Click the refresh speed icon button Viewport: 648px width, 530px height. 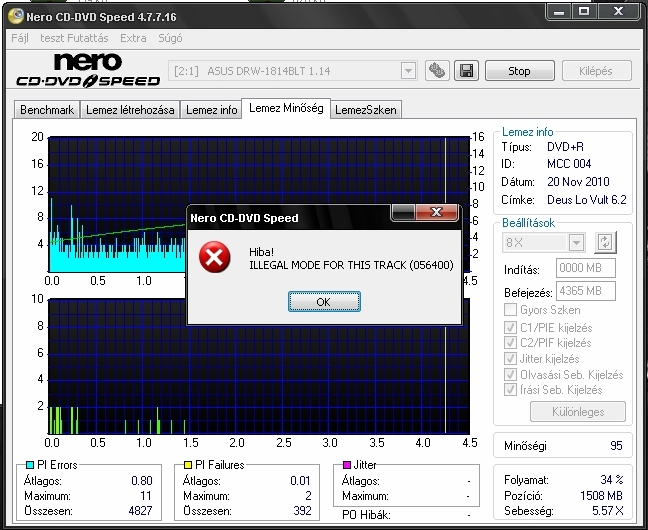[x=605, y=242]
